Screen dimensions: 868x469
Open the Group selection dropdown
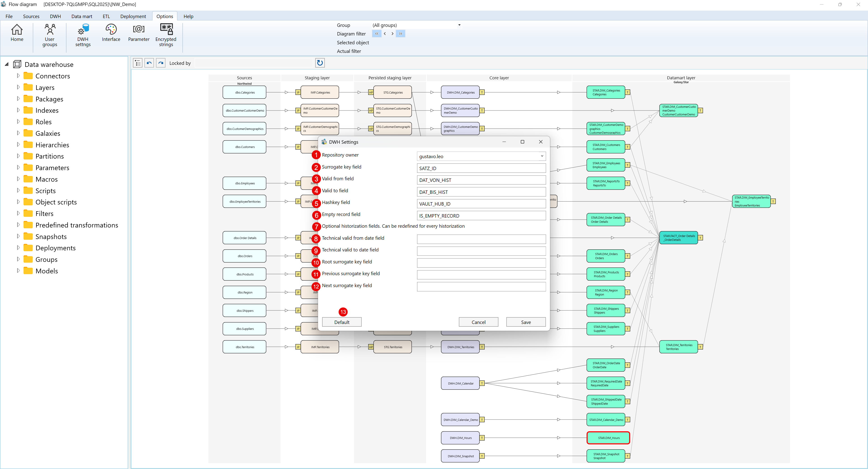[459, 25]
